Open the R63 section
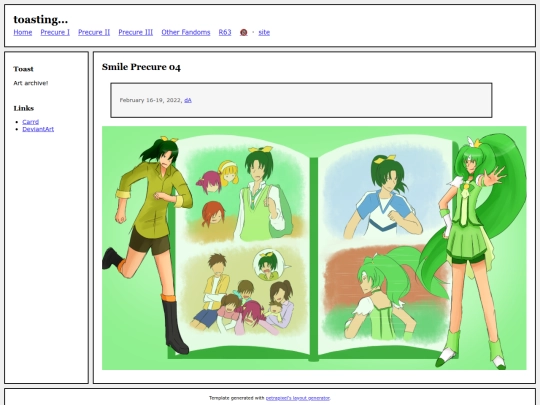This screenshot has width=540, height=405. coord(225,32)
